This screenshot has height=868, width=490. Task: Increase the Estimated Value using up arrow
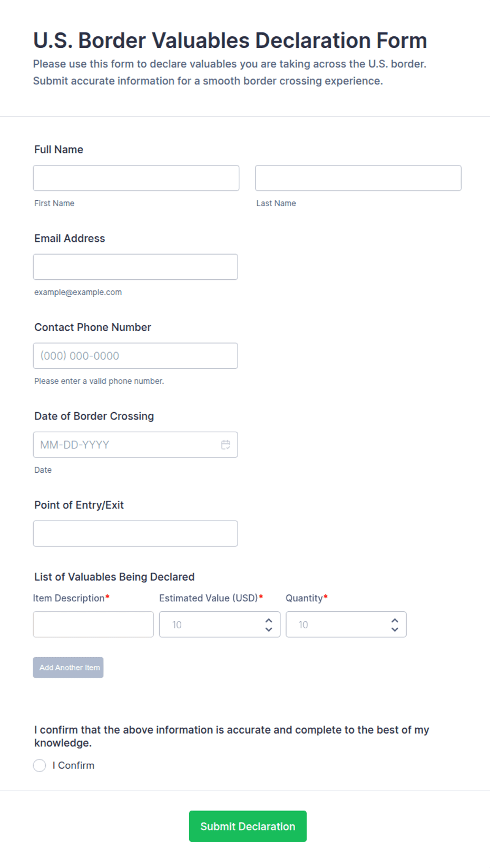(269, 620)
